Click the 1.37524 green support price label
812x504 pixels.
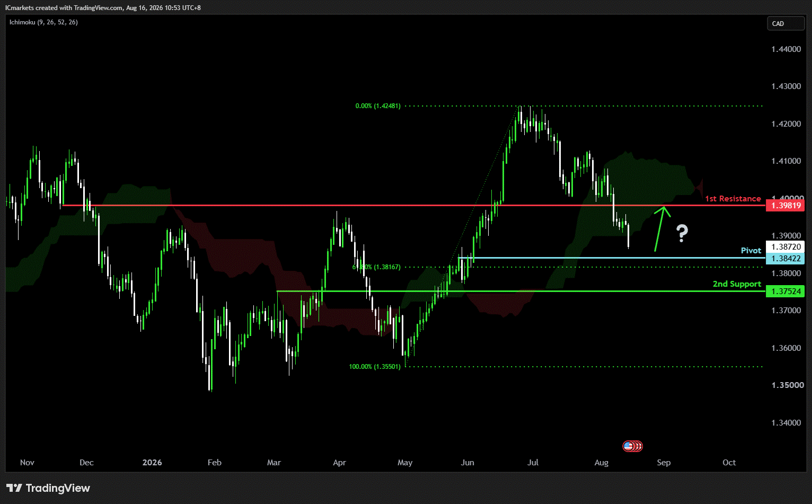pyautogui.click(x=785, y=291)
